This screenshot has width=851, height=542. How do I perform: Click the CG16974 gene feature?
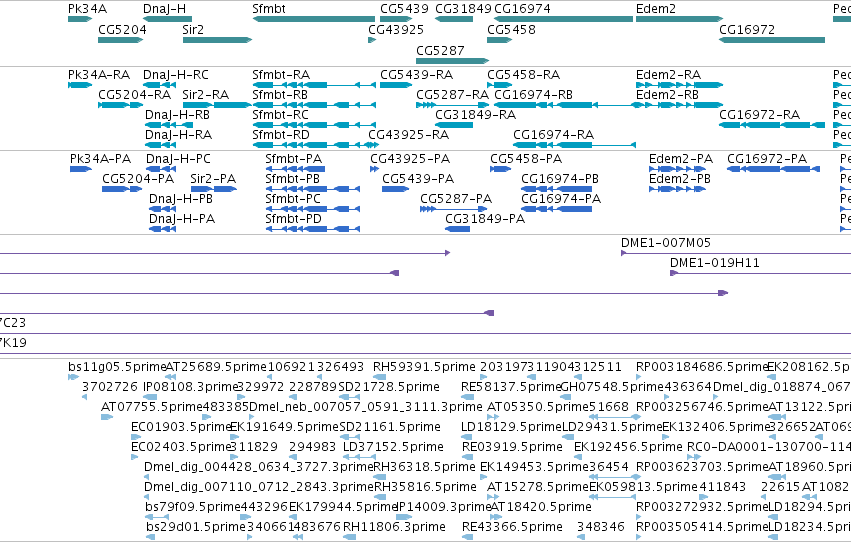563,19
